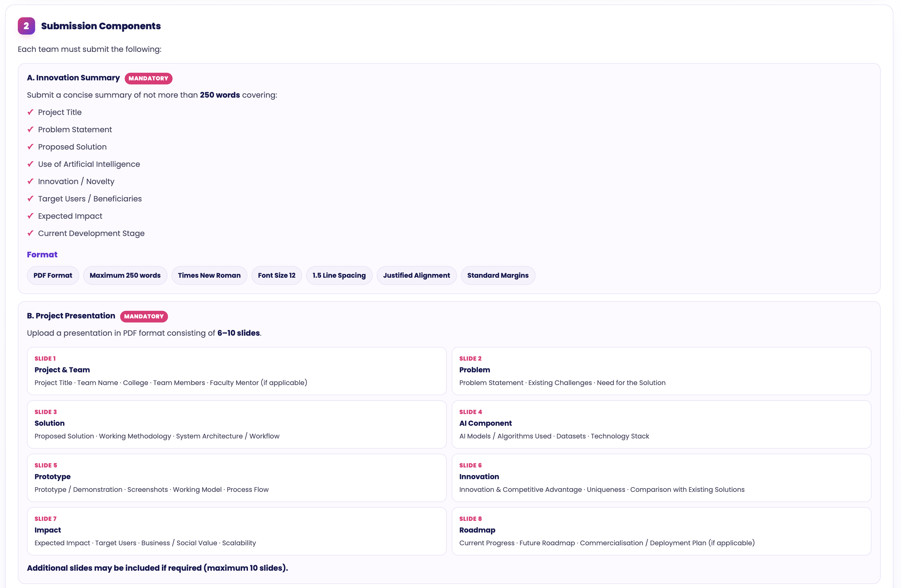
Task: Click the purple Format subheading
Action: tap(42, 254)
